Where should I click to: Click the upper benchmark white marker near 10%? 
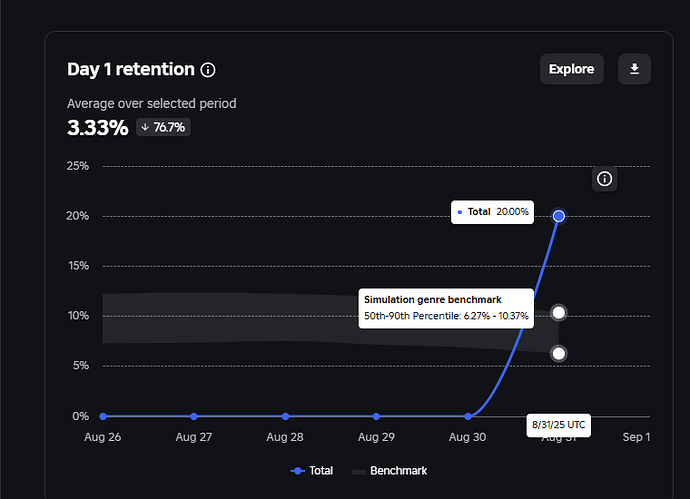[558, 312]
